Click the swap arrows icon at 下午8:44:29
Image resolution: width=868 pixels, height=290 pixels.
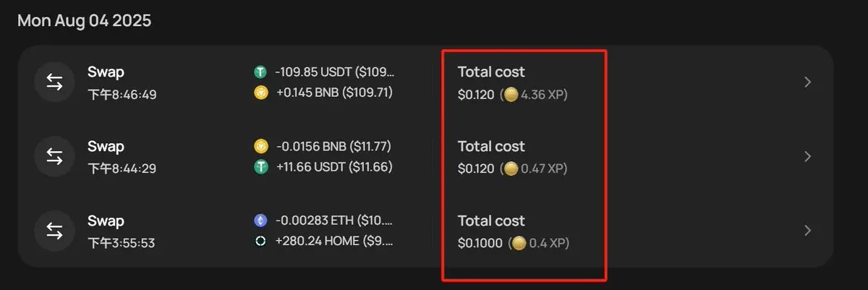[54, 156]
